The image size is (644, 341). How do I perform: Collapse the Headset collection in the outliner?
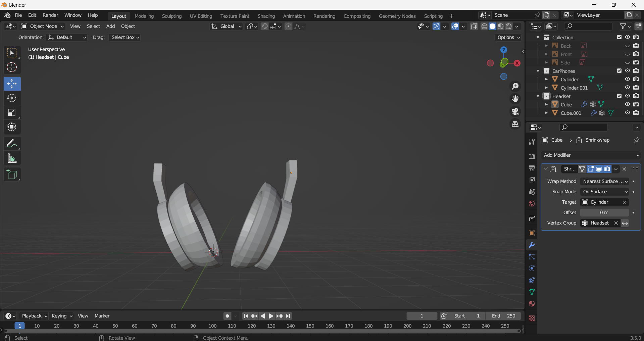[538, 96]
